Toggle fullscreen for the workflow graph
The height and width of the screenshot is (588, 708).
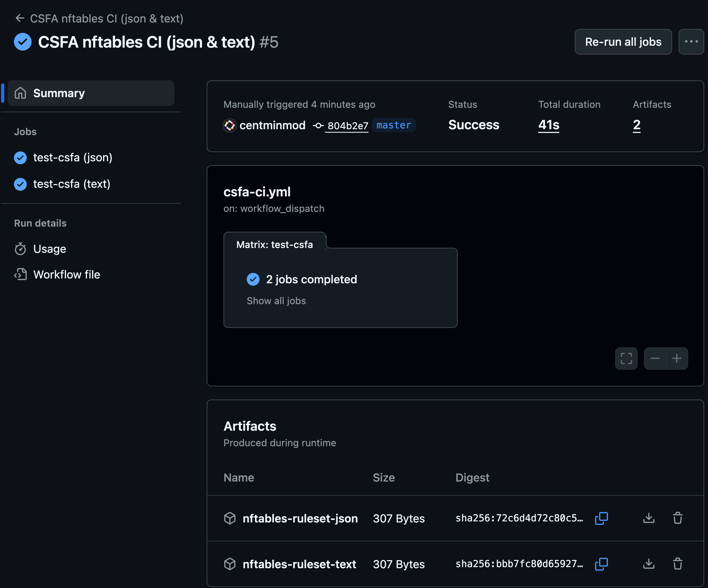(x=626, y=358)
